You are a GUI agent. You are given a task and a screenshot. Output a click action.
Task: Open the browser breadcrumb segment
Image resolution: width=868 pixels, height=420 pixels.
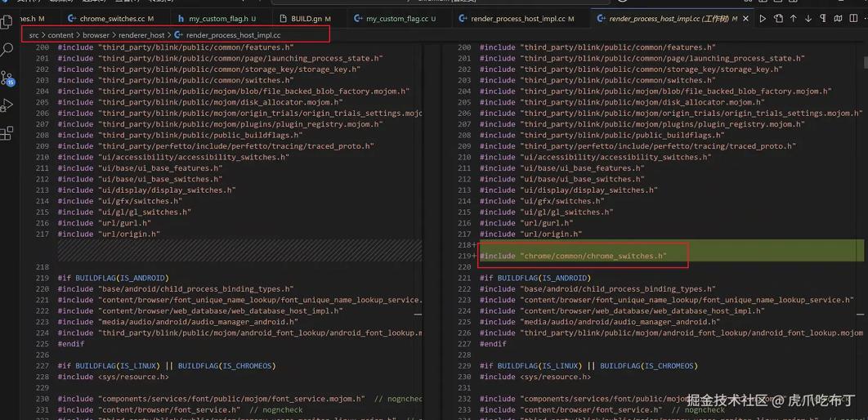(96, 35)
